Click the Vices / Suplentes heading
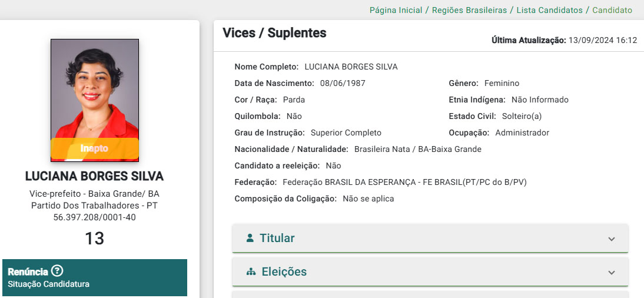 [274, 33]
